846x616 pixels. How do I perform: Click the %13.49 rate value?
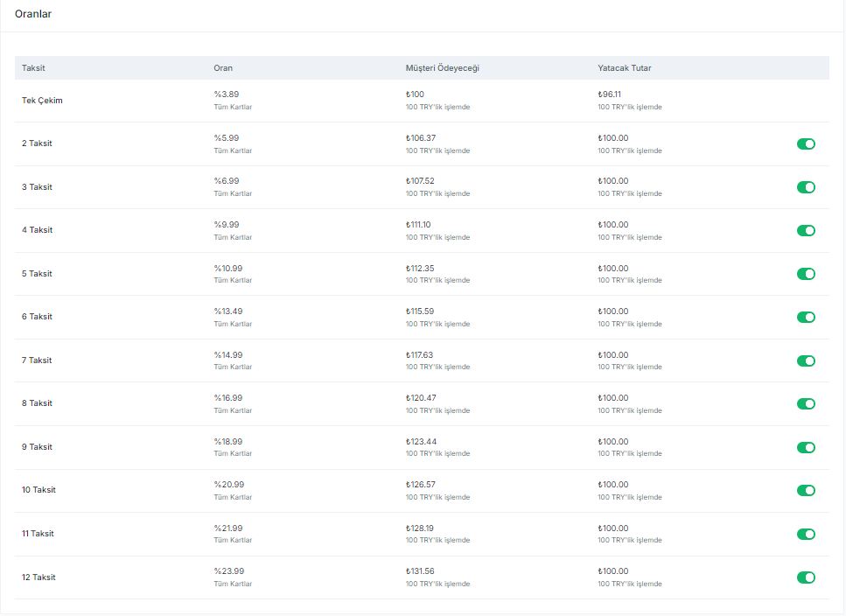pyautogui.click(x=227, y=311)
